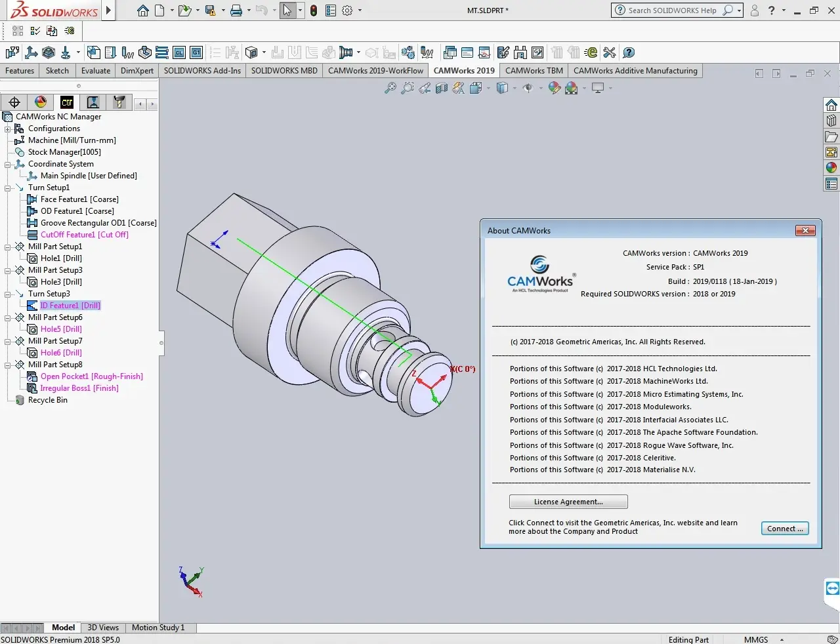Click the G1 Post Process icon
This screenshot has height=644, width=840.
196,52
